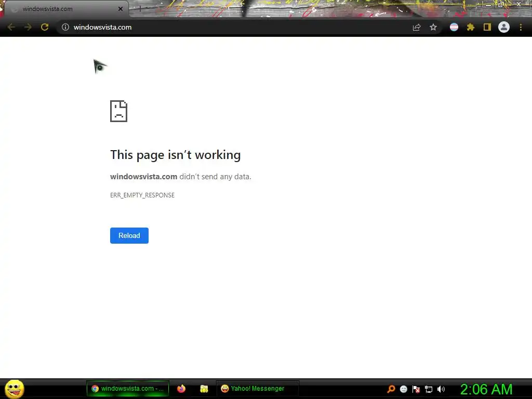Image resolution: width=532 pixels, height=399 pixels.
Task: Close the windowsvista.com tab
Action: (121, 9)
